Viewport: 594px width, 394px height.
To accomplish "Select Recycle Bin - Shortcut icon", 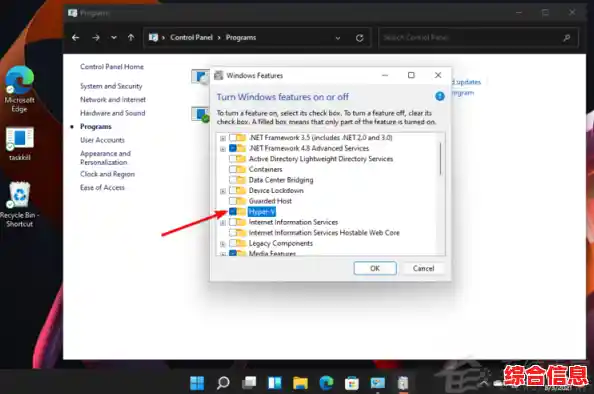I will pos(19,205).
